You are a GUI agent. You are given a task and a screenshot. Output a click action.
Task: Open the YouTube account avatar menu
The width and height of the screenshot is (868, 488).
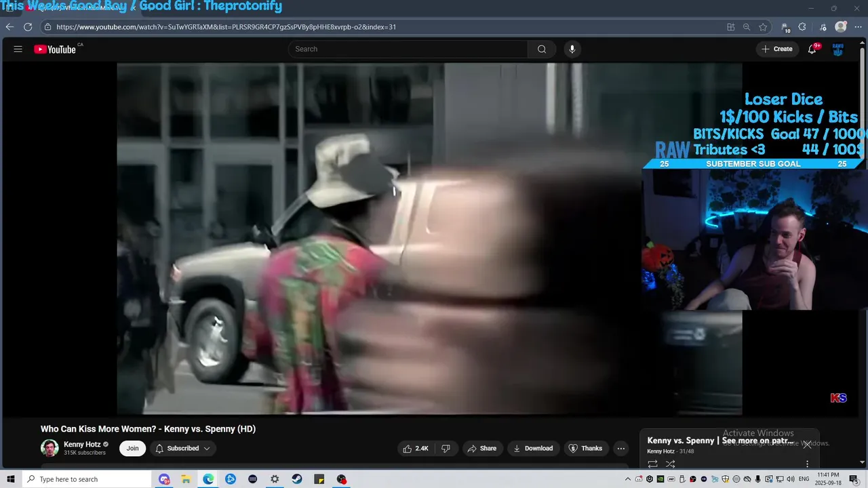click(838, 49)
